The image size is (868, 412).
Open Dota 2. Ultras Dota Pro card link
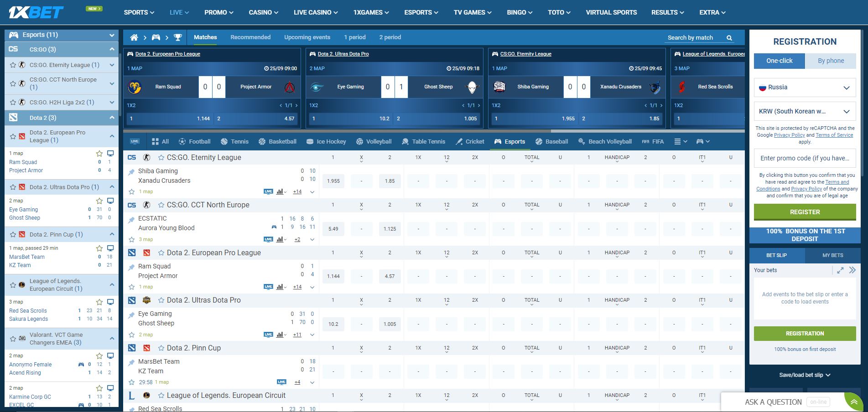(343, 54)
